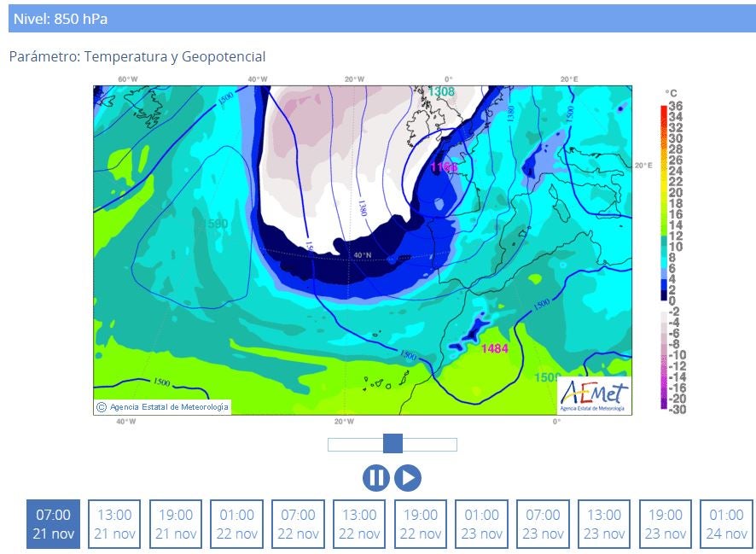
Task: Select the 07:00 23 nov time step
Action: pos(543,524)
